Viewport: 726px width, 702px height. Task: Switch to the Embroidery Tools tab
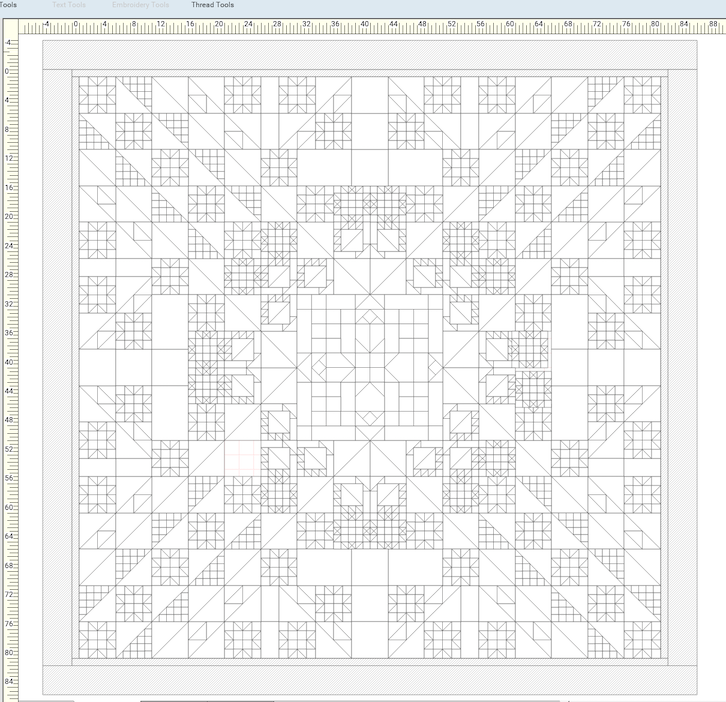140,5
